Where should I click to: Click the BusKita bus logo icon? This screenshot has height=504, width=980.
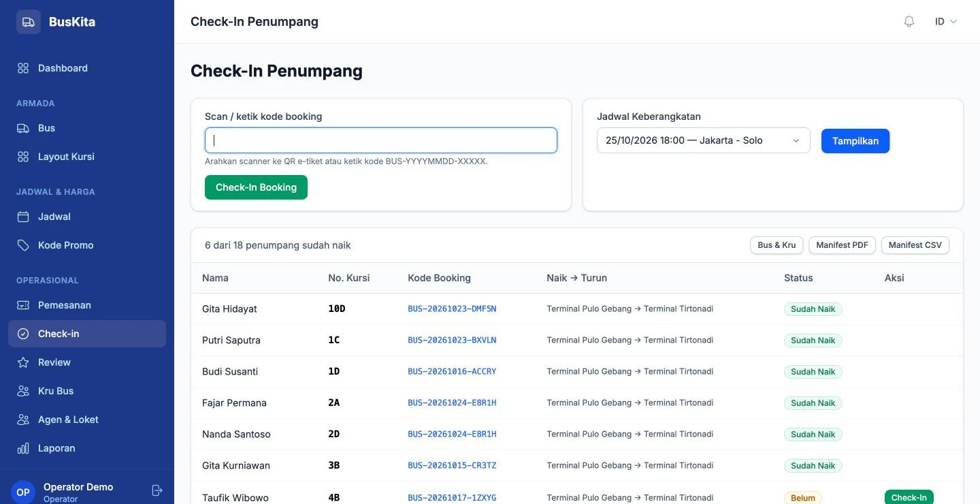tap(29, 22)
